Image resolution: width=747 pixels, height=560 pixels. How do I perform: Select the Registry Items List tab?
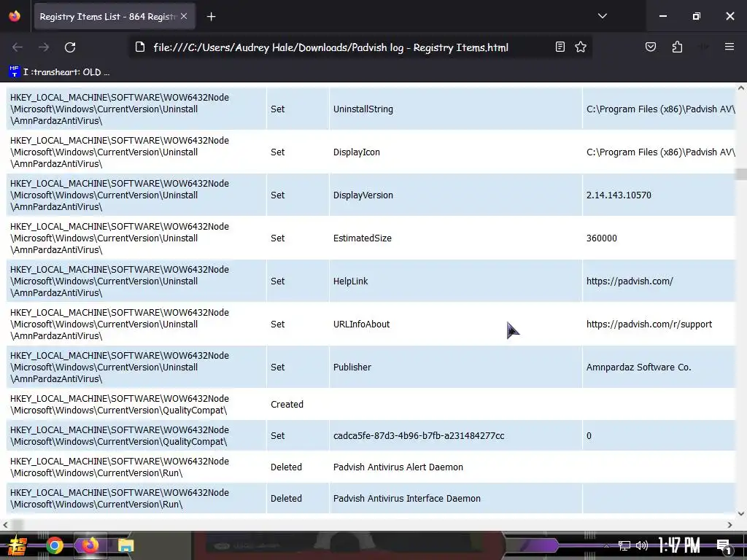pos(115,17)
